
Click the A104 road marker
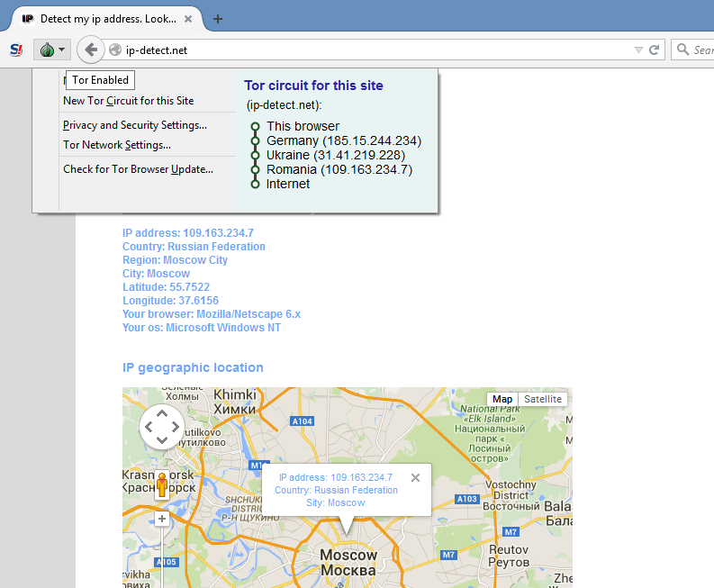coord(302,421)
